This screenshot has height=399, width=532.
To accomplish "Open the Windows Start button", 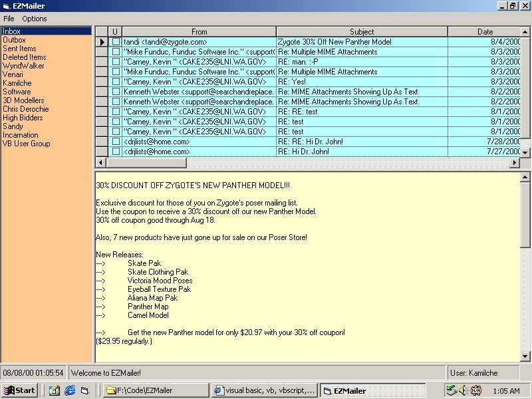I will tap(20, 390).
